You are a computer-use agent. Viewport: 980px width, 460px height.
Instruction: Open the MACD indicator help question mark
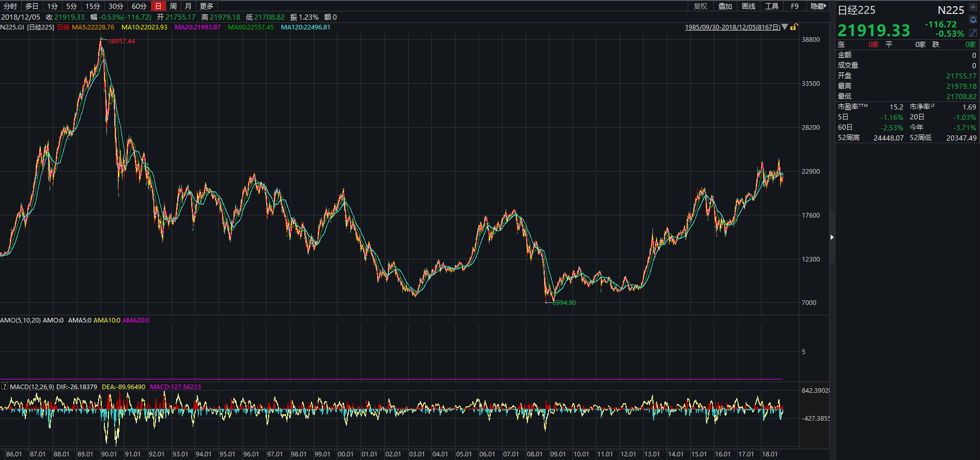[4, 387]
